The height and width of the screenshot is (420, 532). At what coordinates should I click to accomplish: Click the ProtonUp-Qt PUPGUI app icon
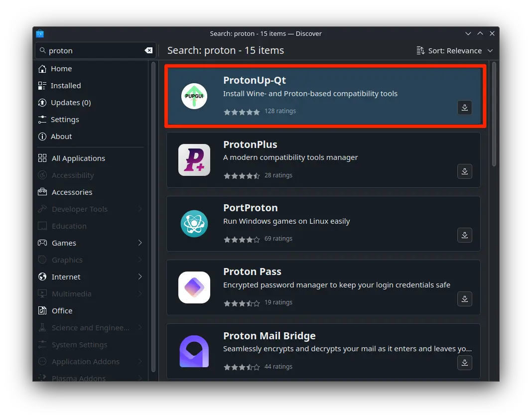[x=194, y=96]
